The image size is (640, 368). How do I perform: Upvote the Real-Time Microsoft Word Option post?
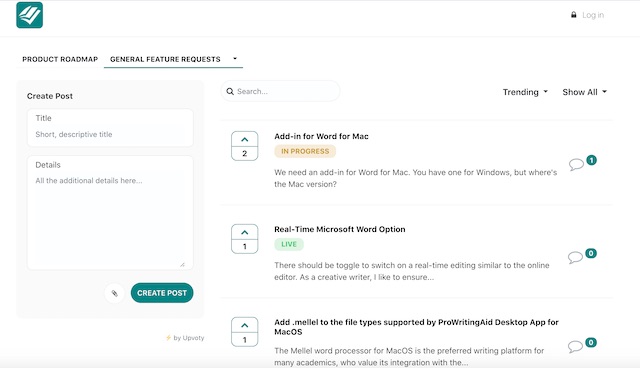click(244, 233)
